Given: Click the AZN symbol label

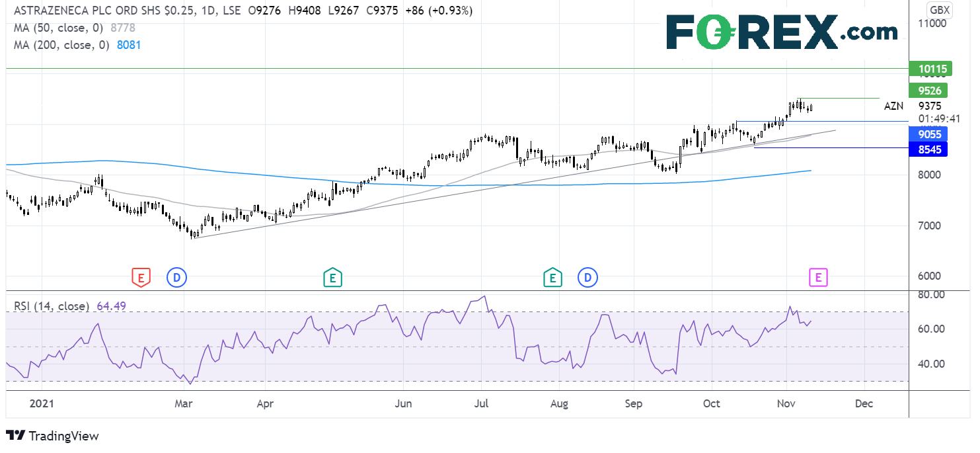Looking at the screenshot, I should pyautogui.click(x=893, y=106).
